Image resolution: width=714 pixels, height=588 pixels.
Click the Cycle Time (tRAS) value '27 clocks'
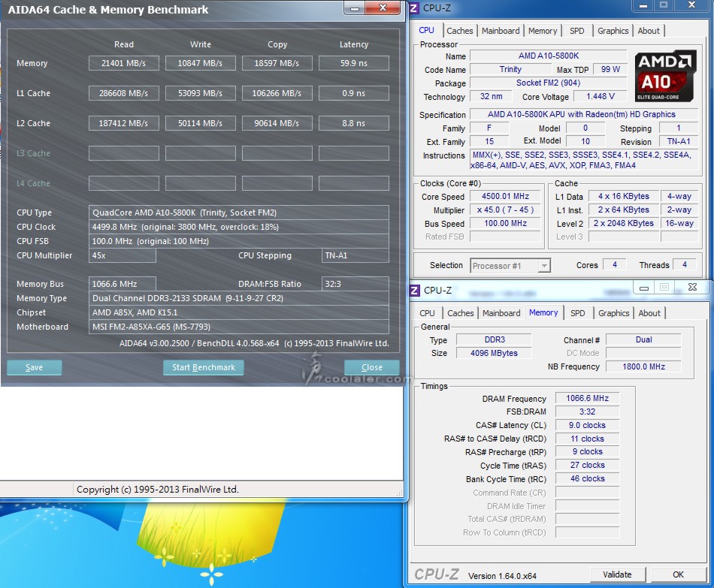[588, 465]
